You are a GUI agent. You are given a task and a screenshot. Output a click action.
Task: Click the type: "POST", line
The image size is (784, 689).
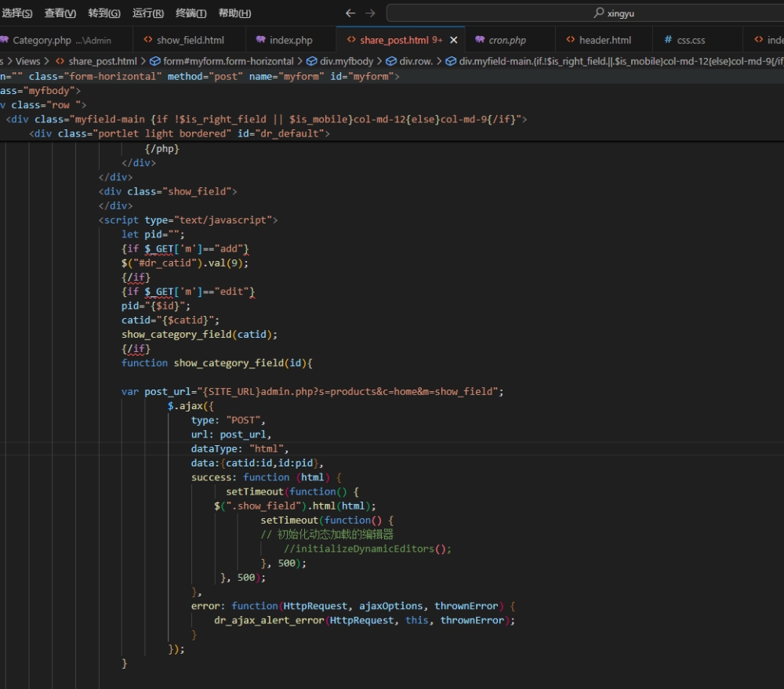pyautogui.click(x=228, y=420)
